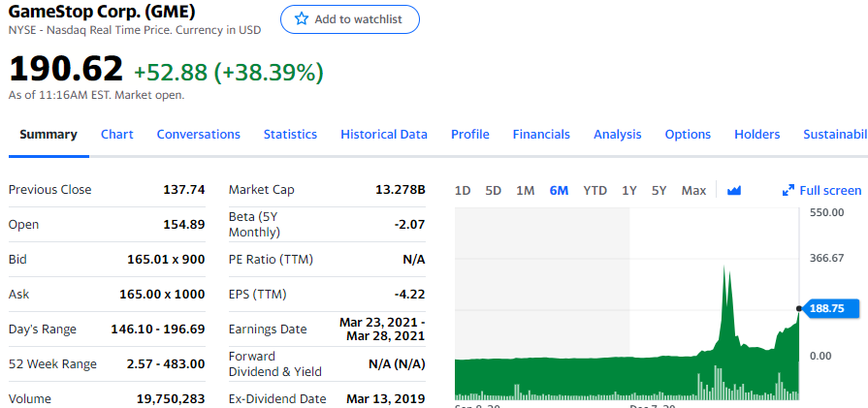Click the Volume value 19,750,283
Screen dimensions: 868x408
coord(171,398)
